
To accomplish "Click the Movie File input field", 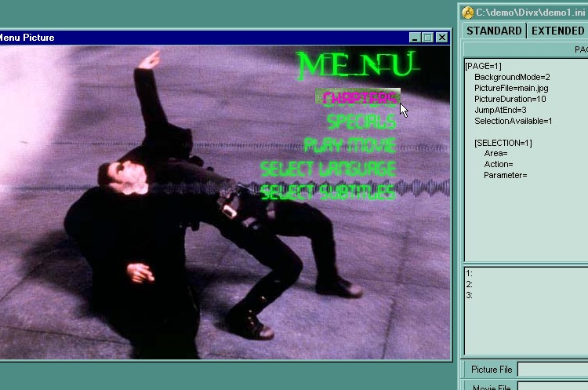I will click(553, 386).
